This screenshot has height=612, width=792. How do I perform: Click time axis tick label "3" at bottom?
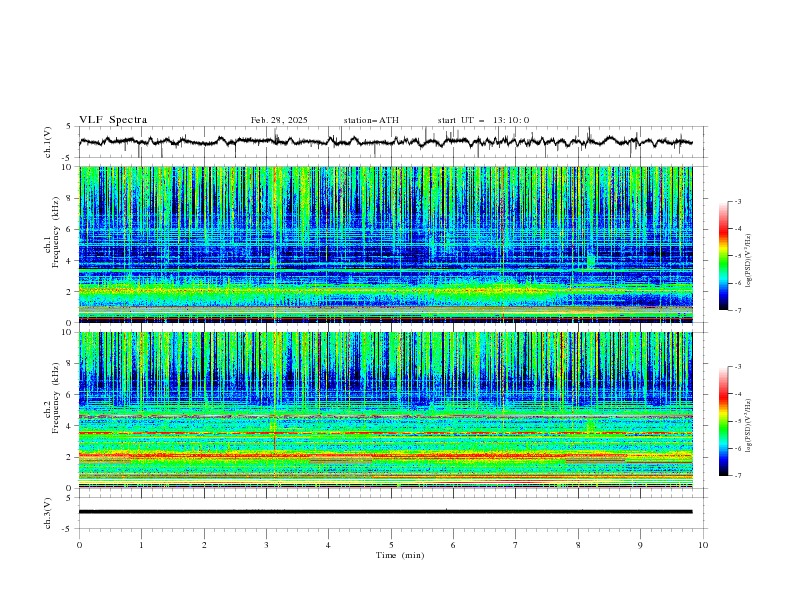267,545
